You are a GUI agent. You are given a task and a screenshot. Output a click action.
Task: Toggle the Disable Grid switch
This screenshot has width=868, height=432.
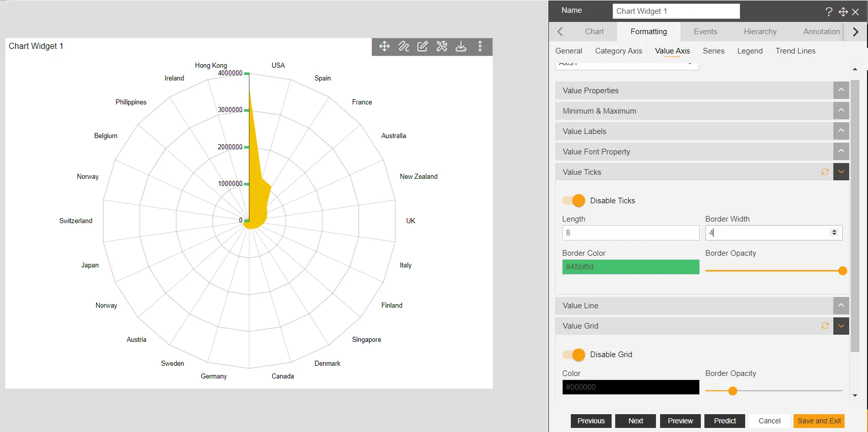pyautogui.click(x=574, y=355)
